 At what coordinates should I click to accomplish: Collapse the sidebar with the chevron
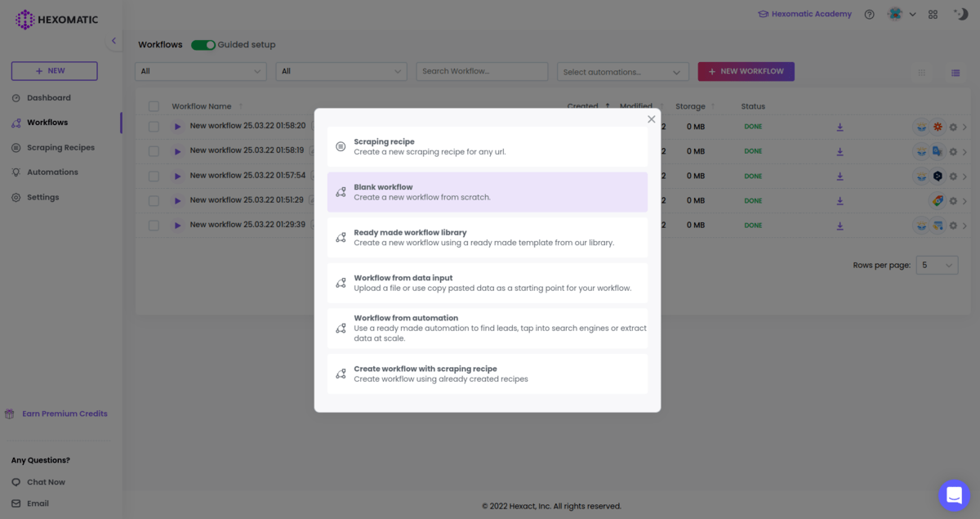[114, 40]
